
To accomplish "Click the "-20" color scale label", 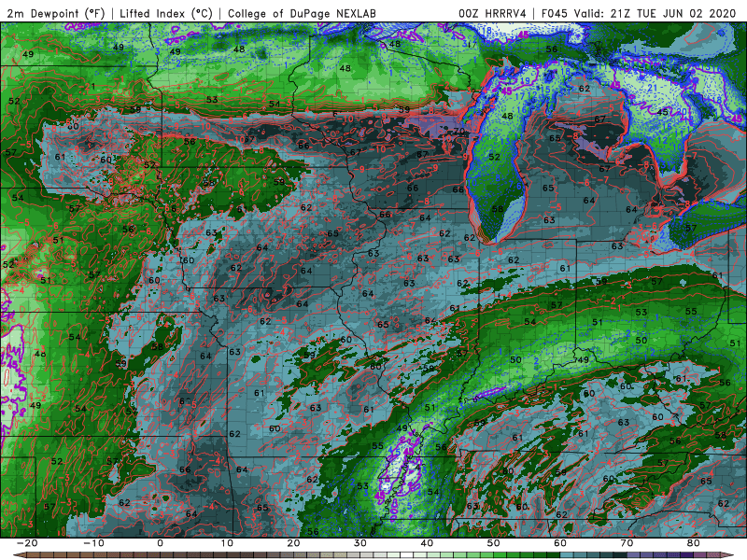I will [27, 543].
